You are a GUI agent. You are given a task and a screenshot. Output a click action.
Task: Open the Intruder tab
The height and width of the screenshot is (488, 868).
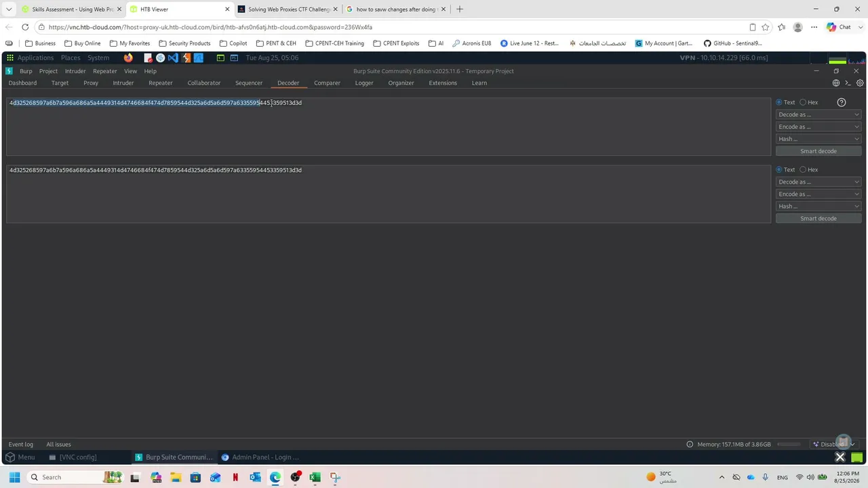pos(123,83)
